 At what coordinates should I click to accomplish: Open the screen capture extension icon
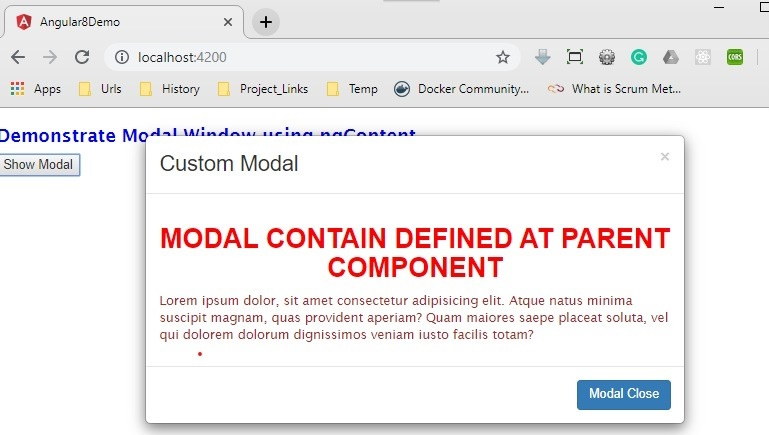(574, 57)
